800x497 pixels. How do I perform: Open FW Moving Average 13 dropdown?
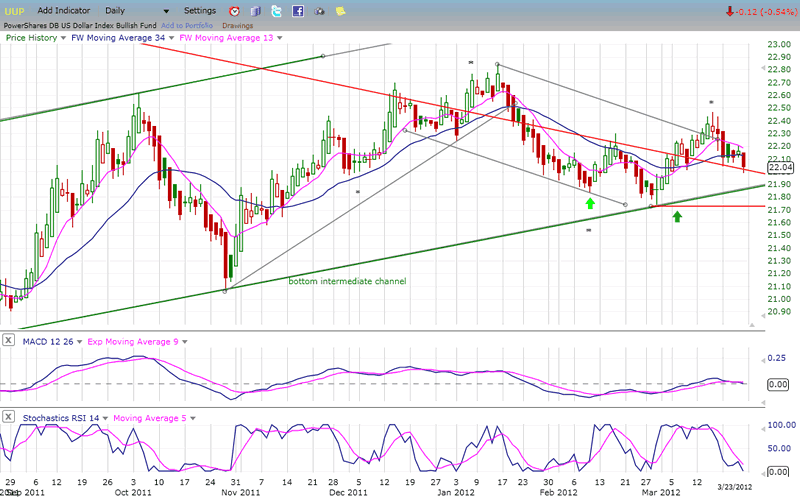point(277,37)
